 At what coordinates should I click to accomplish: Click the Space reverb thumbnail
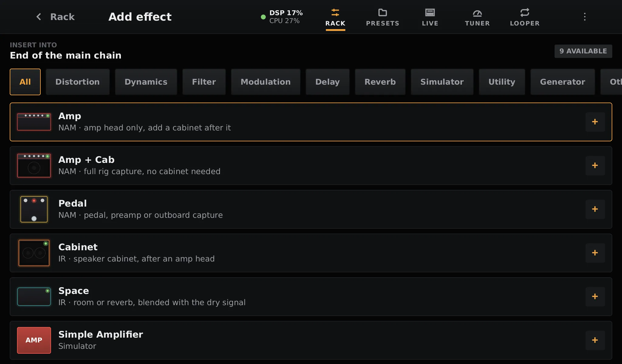(x=34, y=297)
